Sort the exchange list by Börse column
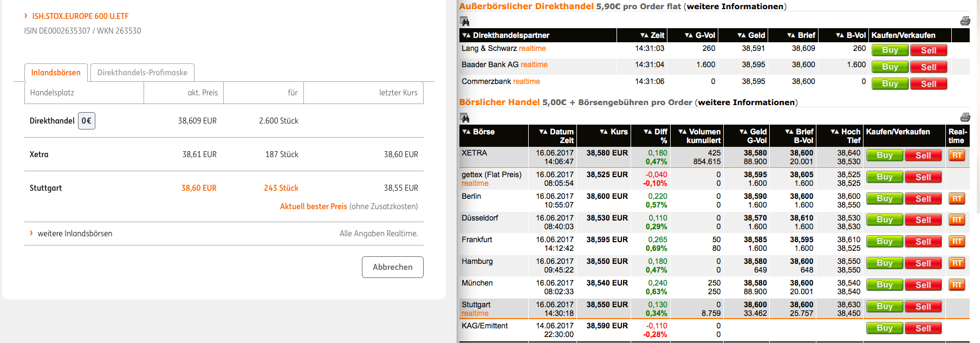This screenshot has width=980, height=343. coord(466,132)
